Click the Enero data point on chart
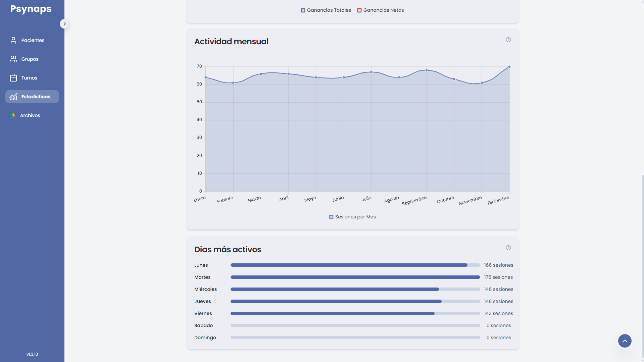The height and width of the screenshot is (362, 644). 206,77
